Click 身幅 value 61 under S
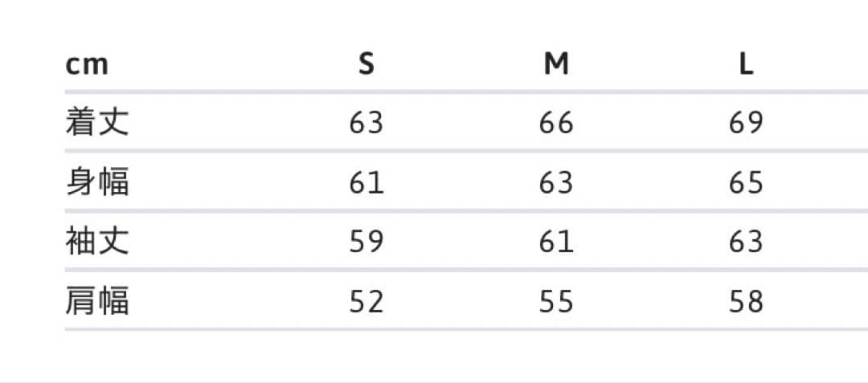868x383 pixels. [366, 183]
